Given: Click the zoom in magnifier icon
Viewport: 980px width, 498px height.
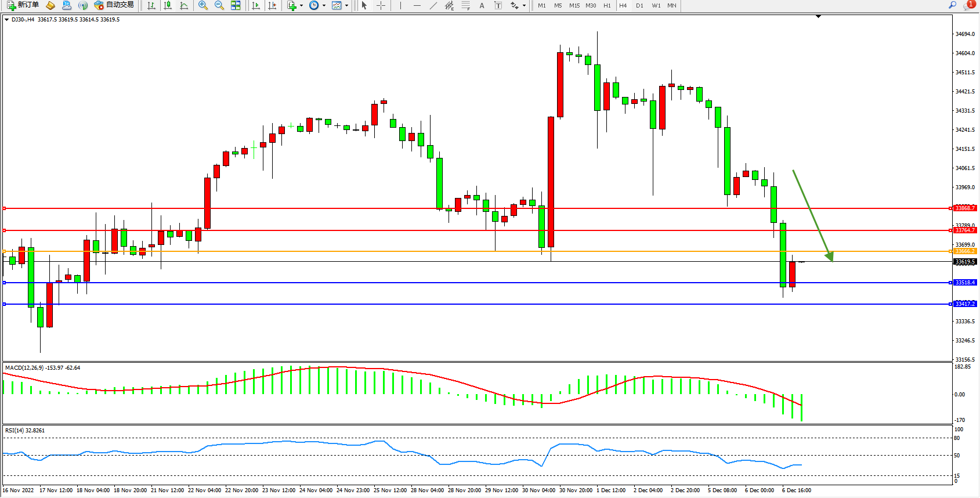Looking at the screenshot, I should point(203,5).
